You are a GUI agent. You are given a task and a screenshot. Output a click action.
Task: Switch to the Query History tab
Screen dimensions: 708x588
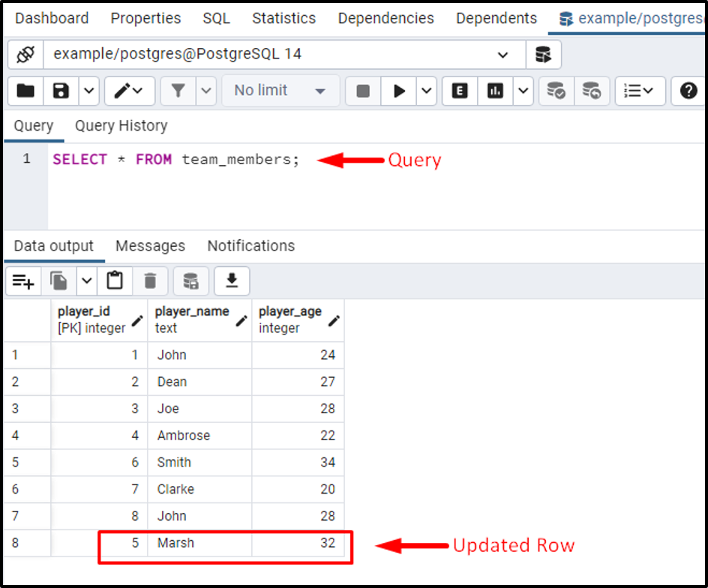click(121, 125)
